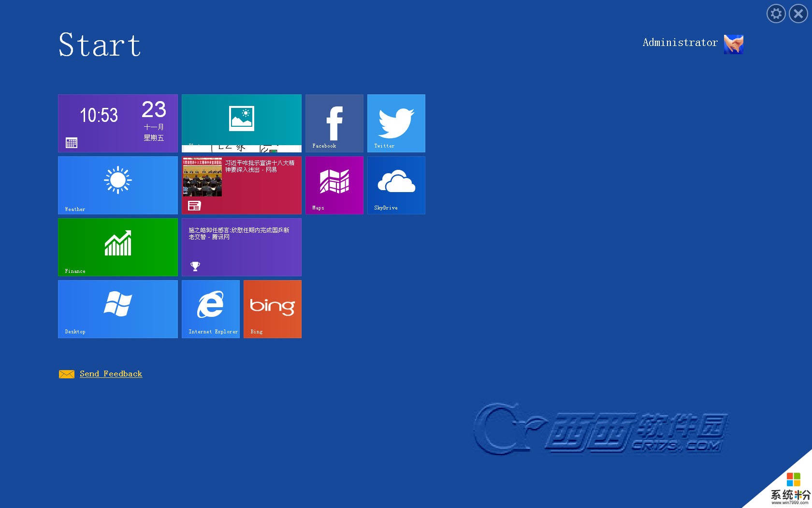Close the Start screen with X button
This screenshot has width=812, height=508.
(x=798, y=14)
